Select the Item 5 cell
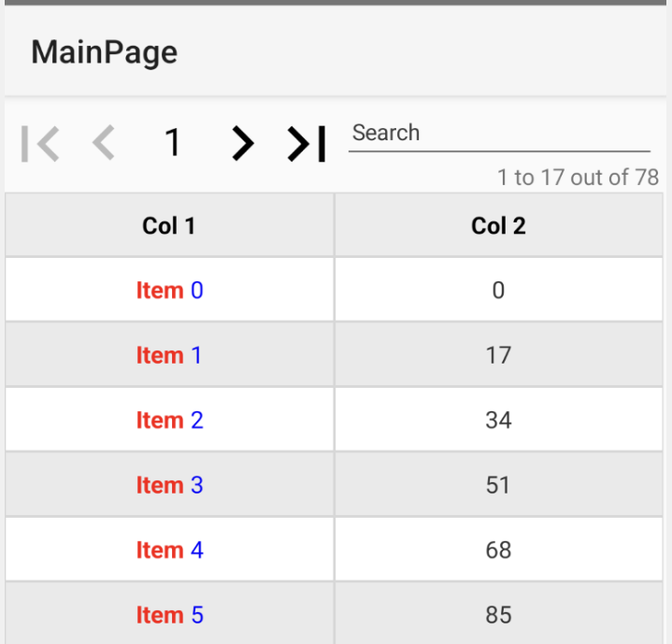The width and height of the screenshot is (672, 644). (x=169, y=615)
